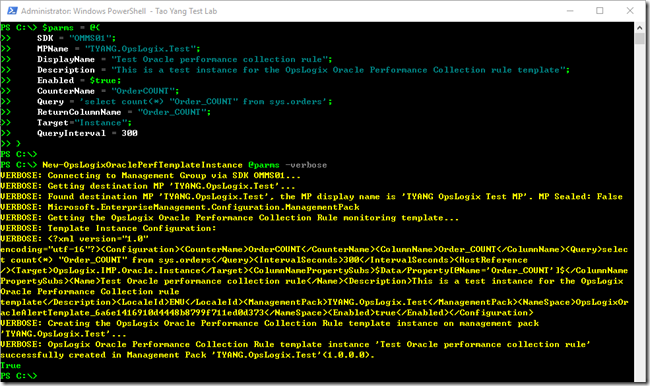This screenshot has height=386, width=650.
Task: Click the 'Getting destination MP' verbose line
Action: (x=148, y=186)
